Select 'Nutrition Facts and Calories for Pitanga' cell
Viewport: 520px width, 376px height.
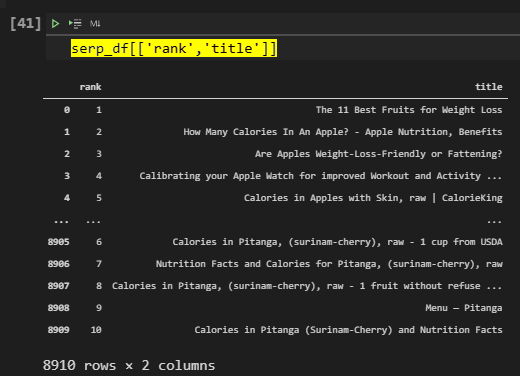(x=329, y=264)
